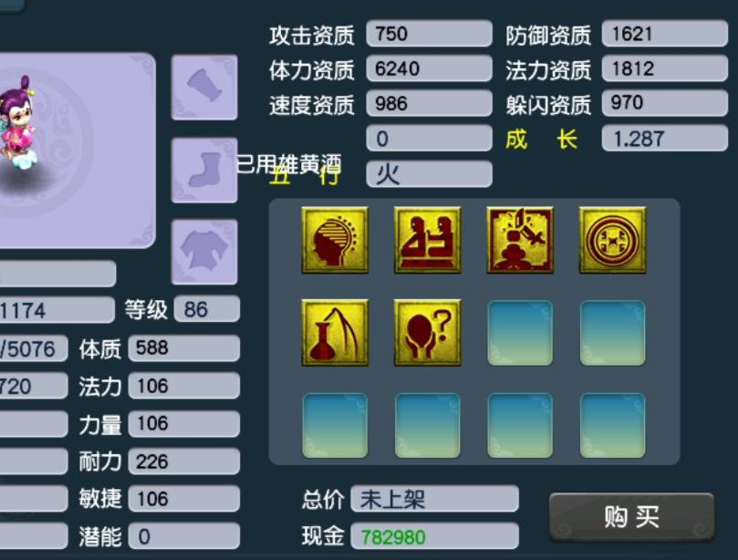Image resolution: width=738 pixels, height=560 pixels.
Task: Select the question mark head skill icon
Action: (427, 333)
